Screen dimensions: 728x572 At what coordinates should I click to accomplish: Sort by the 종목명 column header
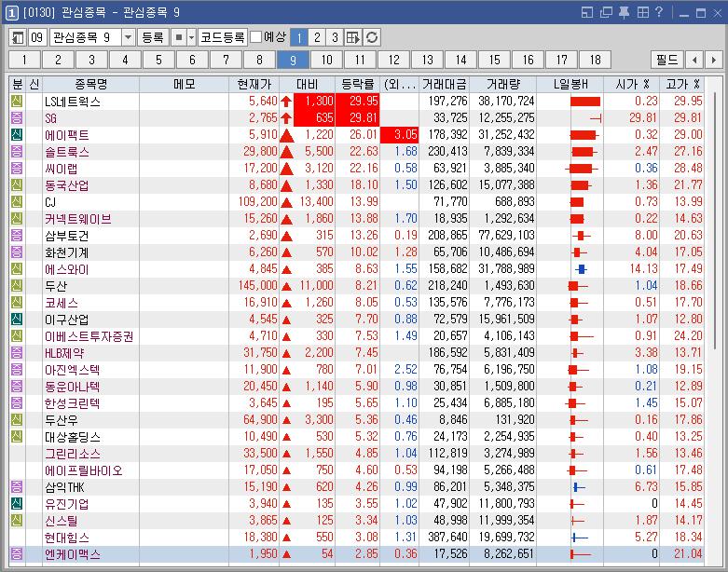coord(91,85)
